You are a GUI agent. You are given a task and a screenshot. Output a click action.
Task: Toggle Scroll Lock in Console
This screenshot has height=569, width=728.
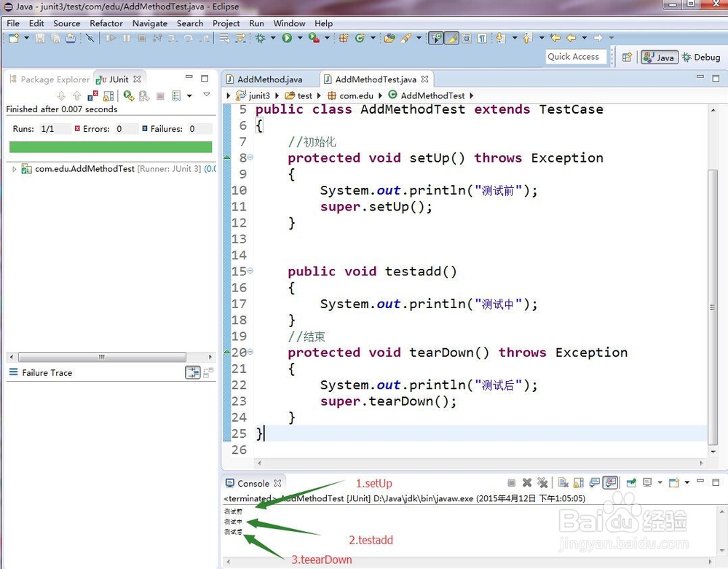(x=579, y=483)
